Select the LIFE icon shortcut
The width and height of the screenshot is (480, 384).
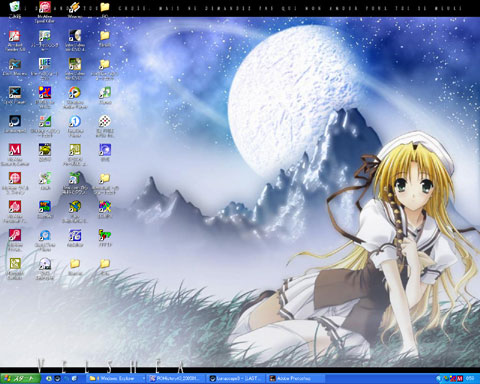tap(45, 64)
